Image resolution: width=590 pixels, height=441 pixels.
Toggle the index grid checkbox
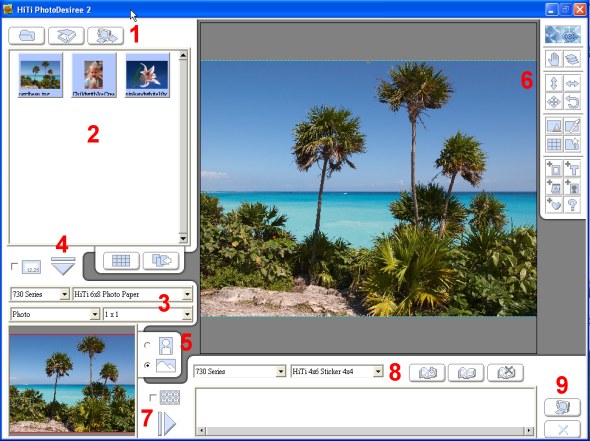(x=153, y=397)
